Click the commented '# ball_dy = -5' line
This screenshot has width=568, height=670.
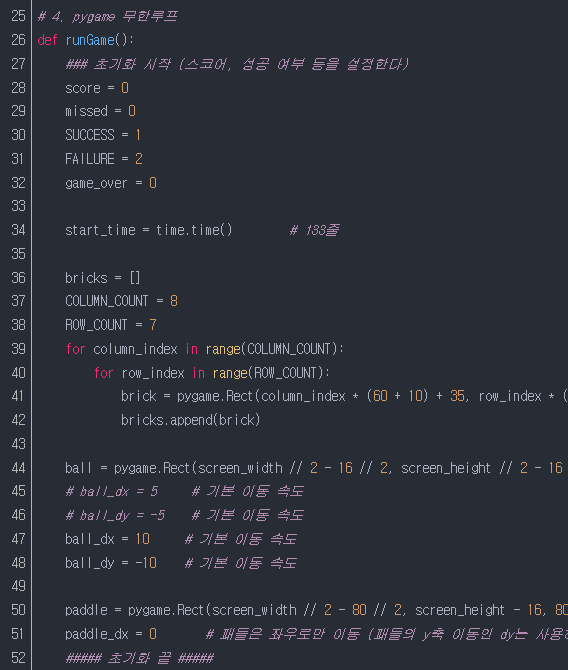pyautogui.click(x=115, y=515)
